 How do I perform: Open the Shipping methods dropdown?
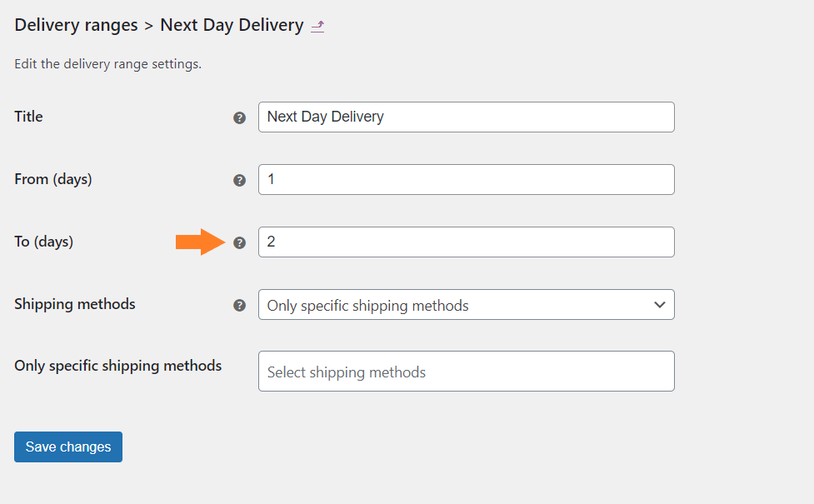pyautogui.click(x=467, y=304)
